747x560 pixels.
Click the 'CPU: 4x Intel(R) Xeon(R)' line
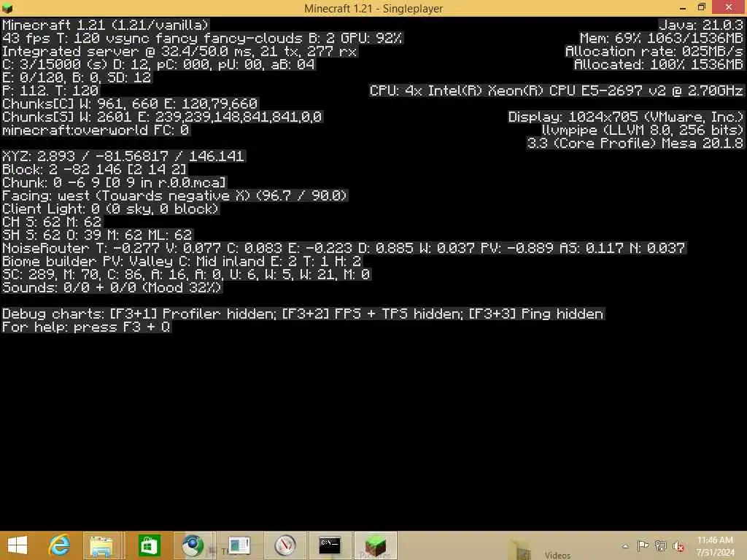coord(557,90)
